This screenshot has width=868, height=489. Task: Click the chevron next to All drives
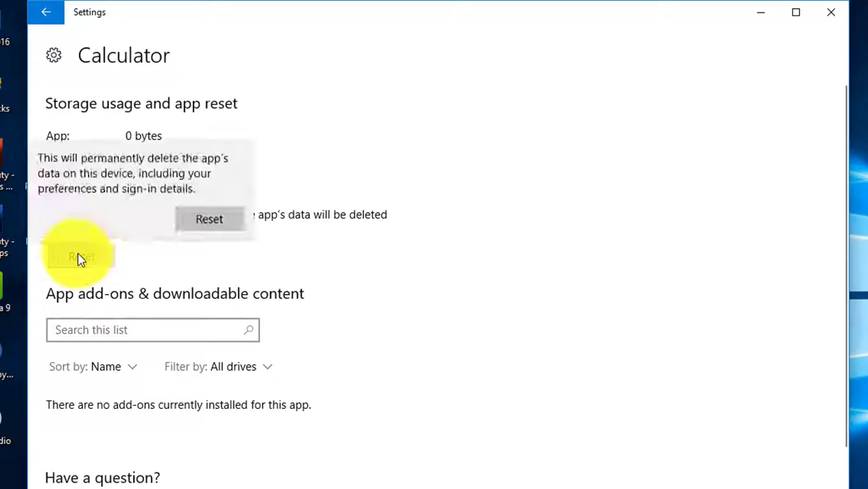(x=268, y=367)
